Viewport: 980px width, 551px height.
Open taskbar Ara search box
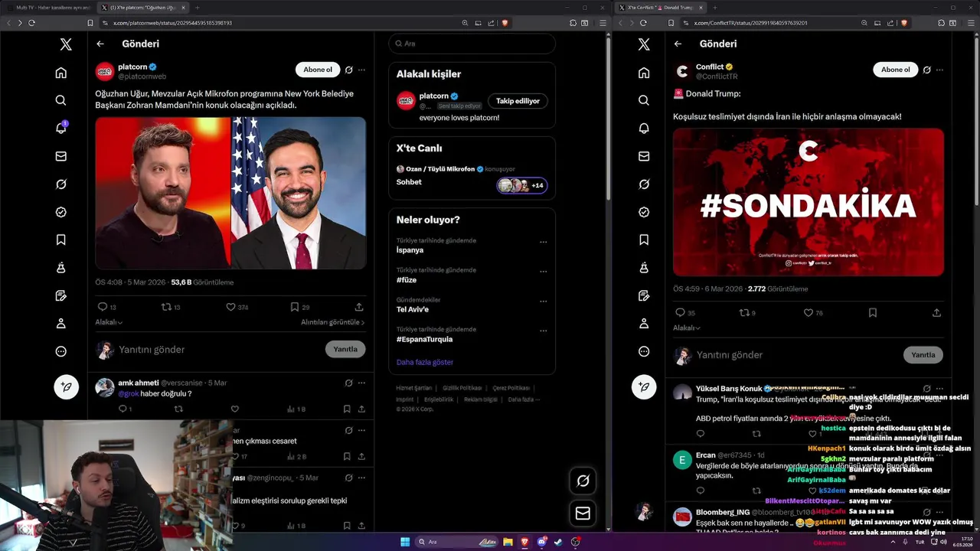point(457,542)
